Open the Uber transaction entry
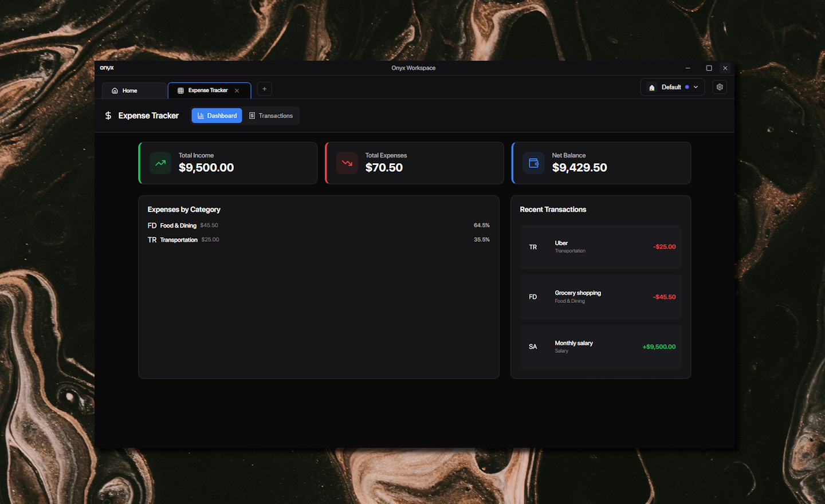 click(600, 247)
